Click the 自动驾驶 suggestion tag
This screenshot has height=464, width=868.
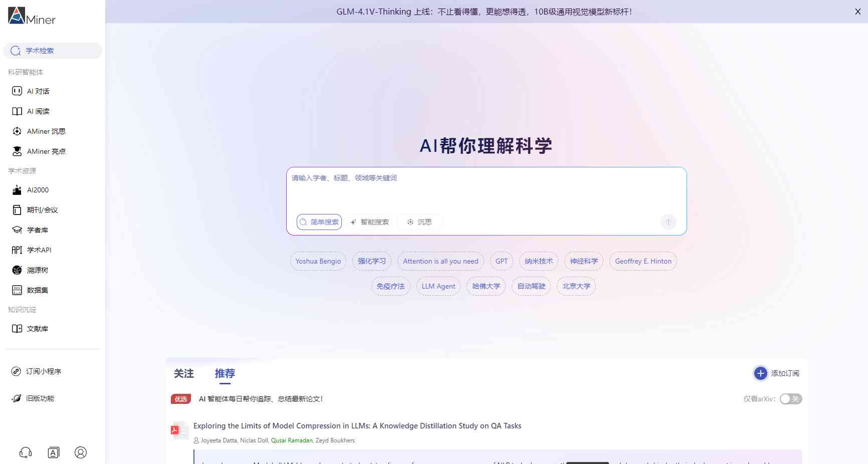(531, 286)
